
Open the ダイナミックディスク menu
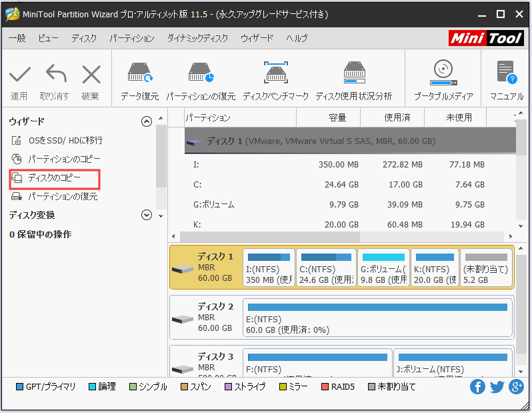coord(197,38)
